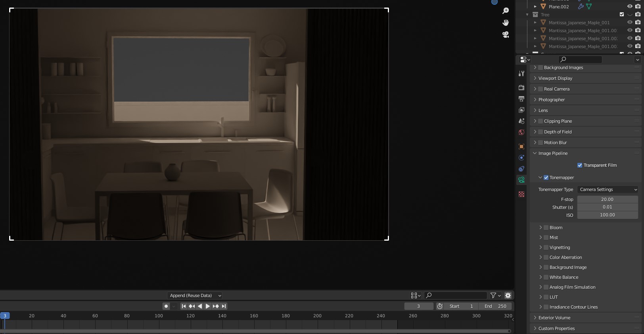The width and height of the screenshot is (644, 334).
Task: Open the Output properties tab
Action: 521,98
